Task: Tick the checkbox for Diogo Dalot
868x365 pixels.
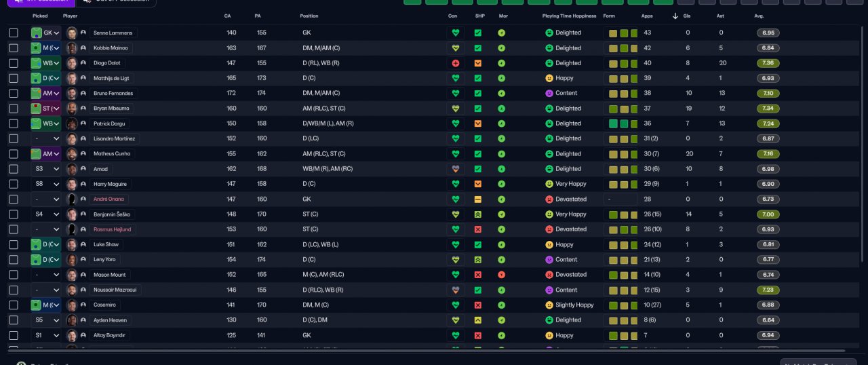Action: click(14, 63)
